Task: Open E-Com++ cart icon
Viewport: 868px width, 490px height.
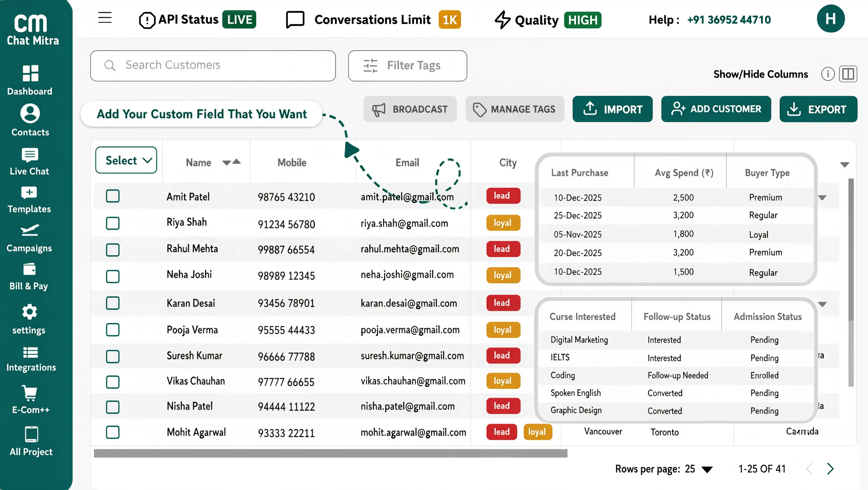Action: pyautogui.click(x=30, y=393)
